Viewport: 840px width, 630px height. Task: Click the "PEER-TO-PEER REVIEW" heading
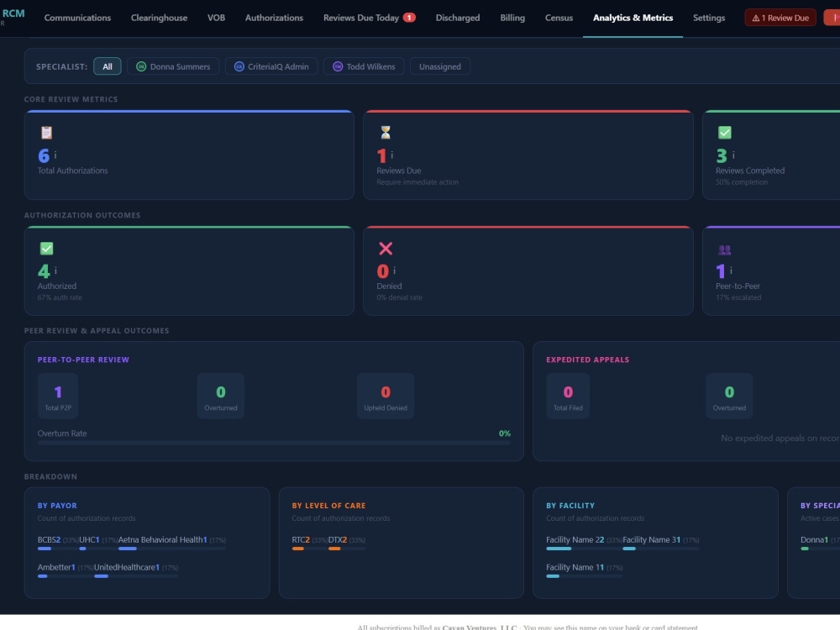83,360
